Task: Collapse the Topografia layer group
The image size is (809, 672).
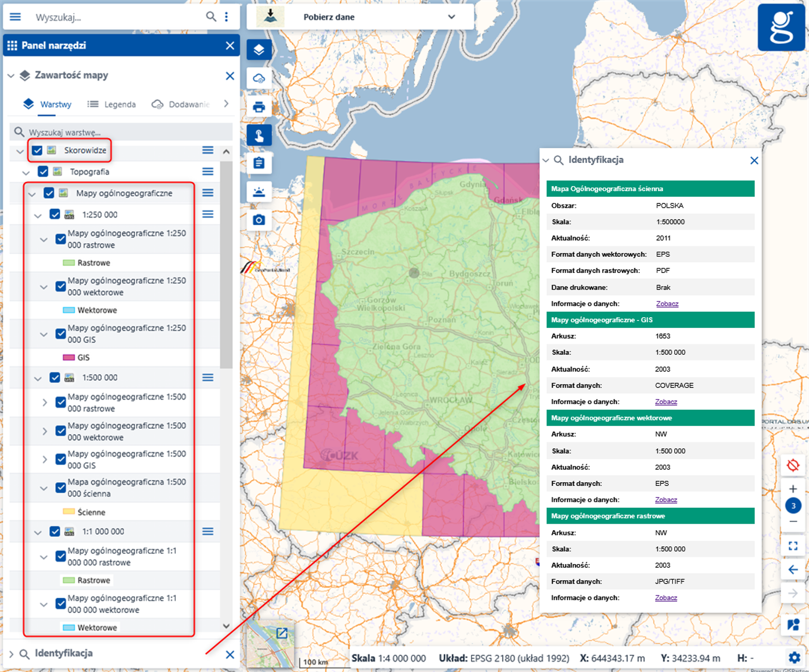Action: (x=26, y=172)
